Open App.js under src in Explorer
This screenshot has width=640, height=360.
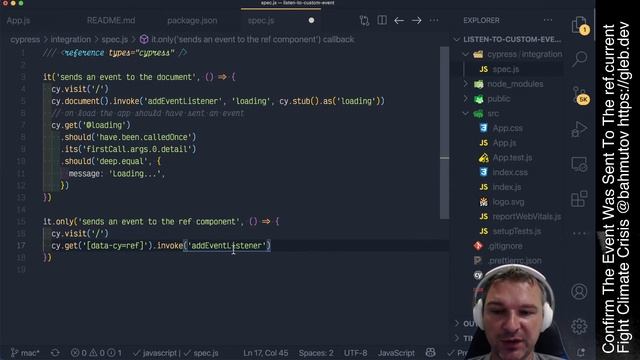(x=504, y=143)
